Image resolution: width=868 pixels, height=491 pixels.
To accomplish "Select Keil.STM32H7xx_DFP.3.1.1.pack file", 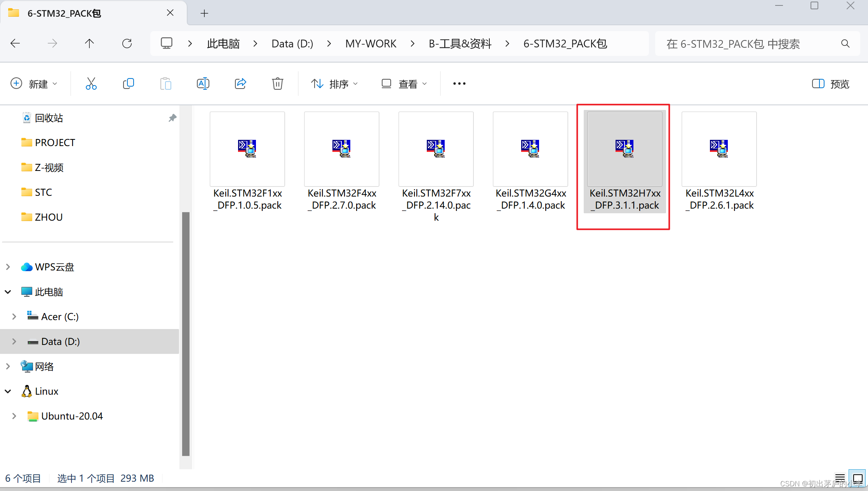I will [x=625, y=162].
